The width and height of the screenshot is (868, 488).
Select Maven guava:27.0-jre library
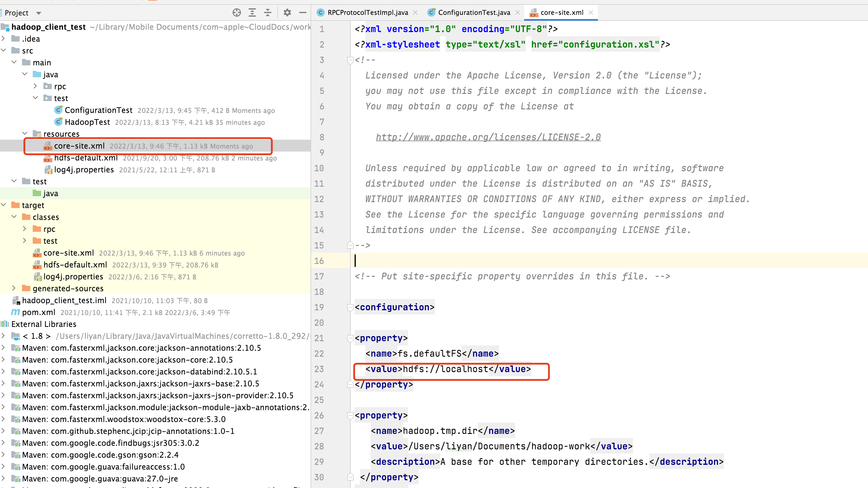point(100,478)
